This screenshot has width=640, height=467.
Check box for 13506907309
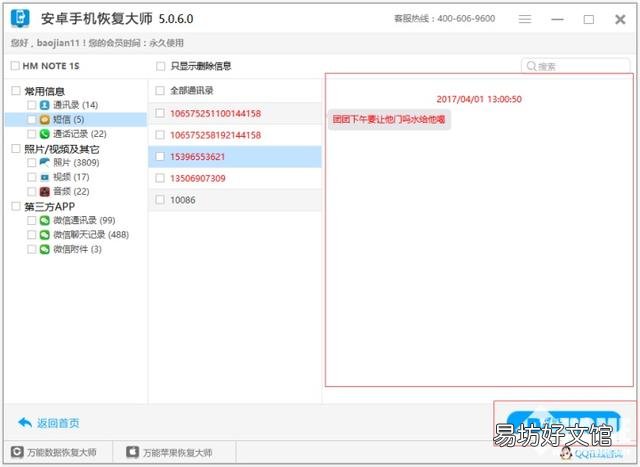(x=160, y=178)
